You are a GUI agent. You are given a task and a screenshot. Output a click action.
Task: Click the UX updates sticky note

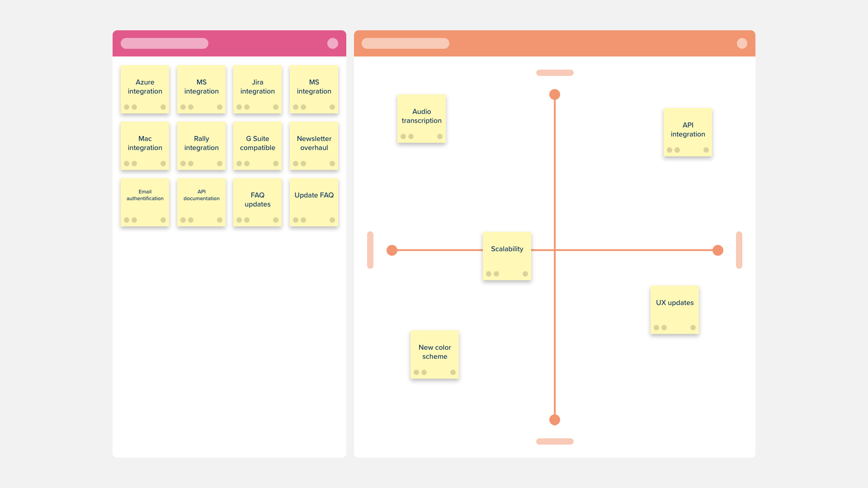click(x=675, y=310)
